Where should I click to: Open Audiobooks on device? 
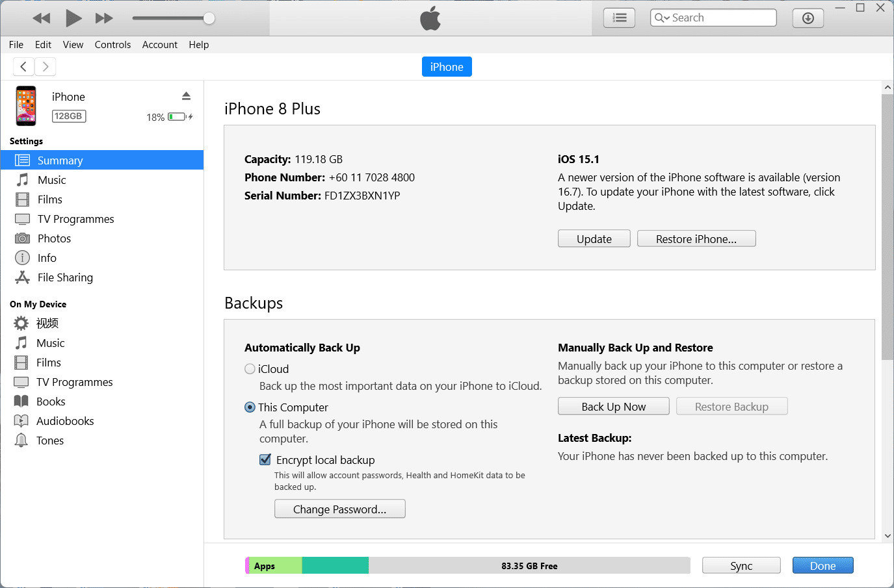[x=102, y=421]
